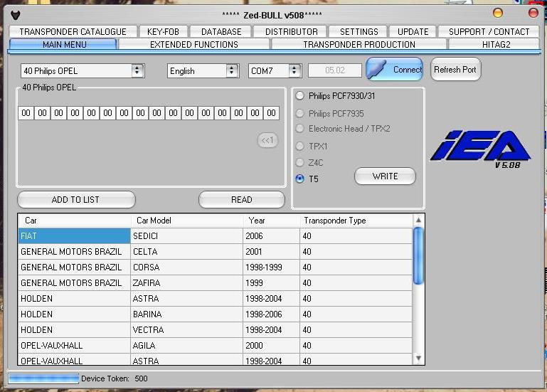This screenshot has height=392, width=547.
Task: Click the Car Model column header
Action: coord(187,221)
